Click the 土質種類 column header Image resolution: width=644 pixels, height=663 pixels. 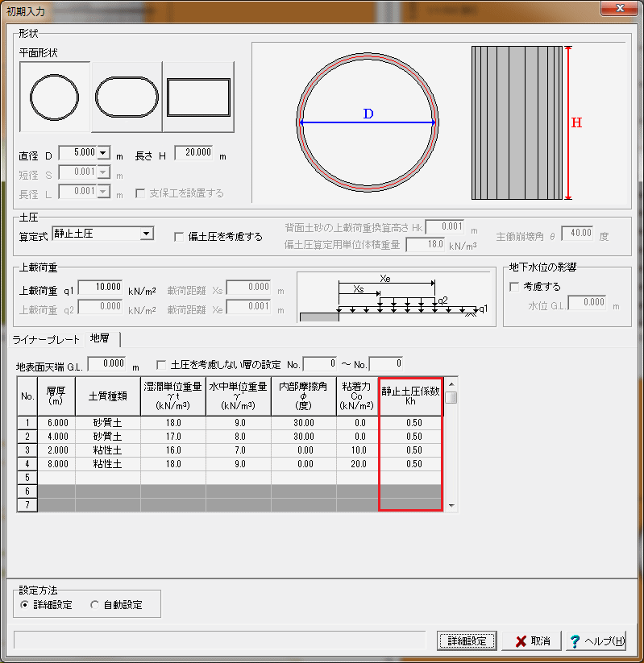[108, 396]
